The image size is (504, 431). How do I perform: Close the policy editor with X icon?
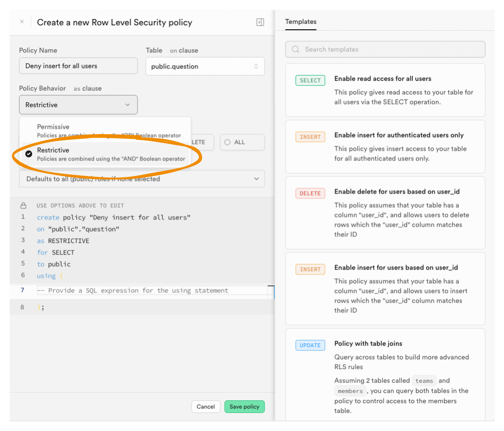[21, 22]
